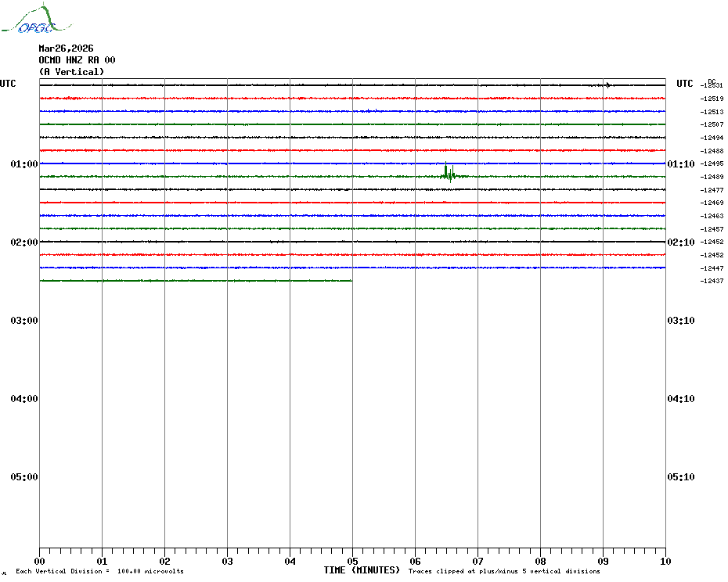Click the green seismic event spike
This screenshot has height=582, width=728.
click(447, 173)
